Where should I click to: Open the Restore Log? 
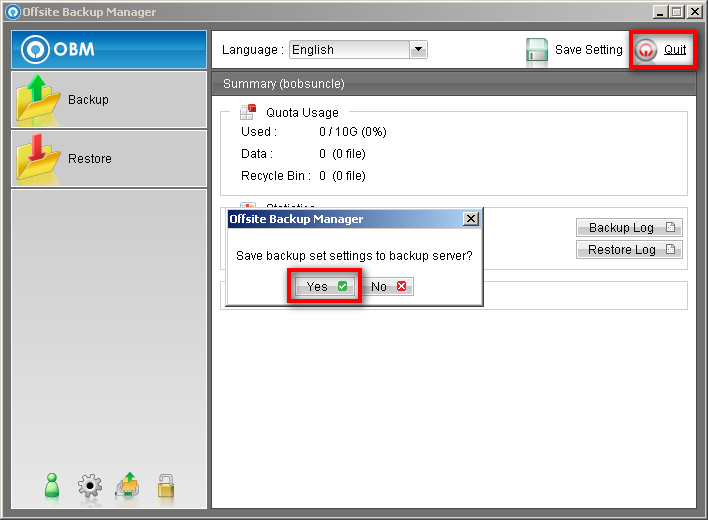[629, 250]
